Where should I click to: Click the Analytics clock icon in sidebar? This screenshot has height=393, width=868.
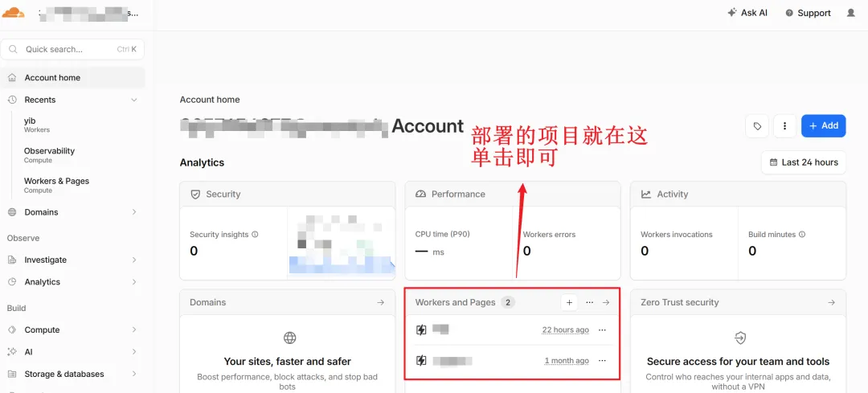(x=12, y=282)
